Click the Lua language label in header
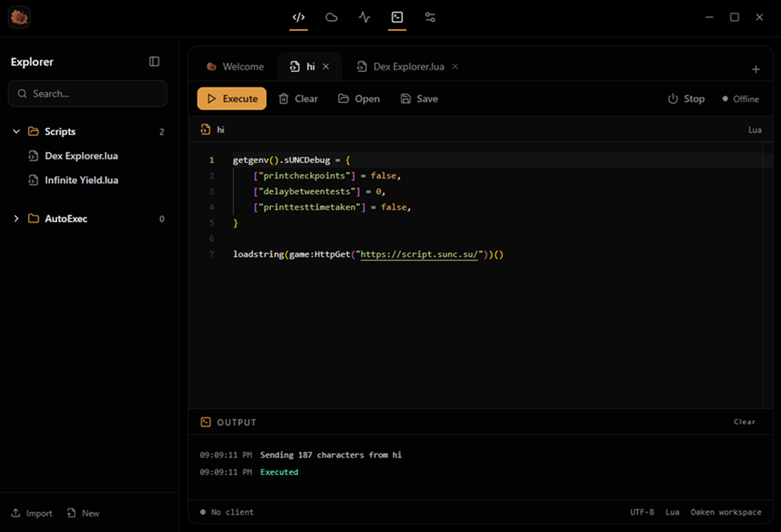Viewport: 781px width, 532px height. pos(755,130)
